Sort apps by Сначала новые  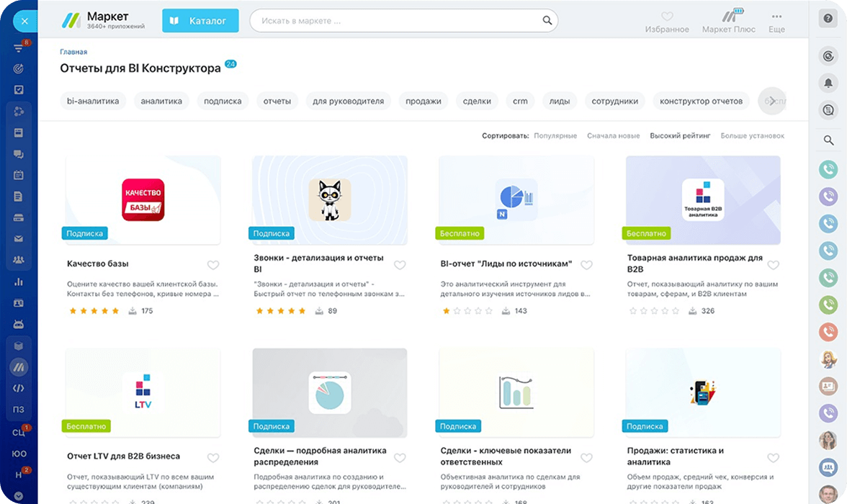pos(613,135)
